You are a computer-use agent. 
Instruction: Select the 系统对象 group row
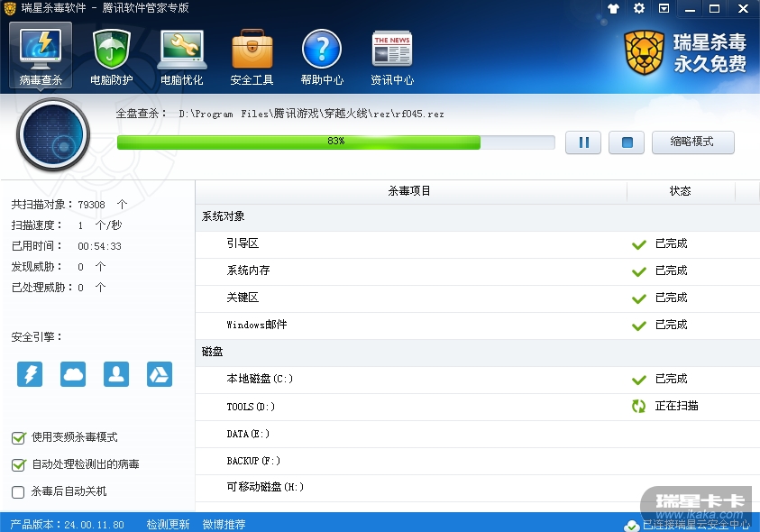[x=478, y=216]
